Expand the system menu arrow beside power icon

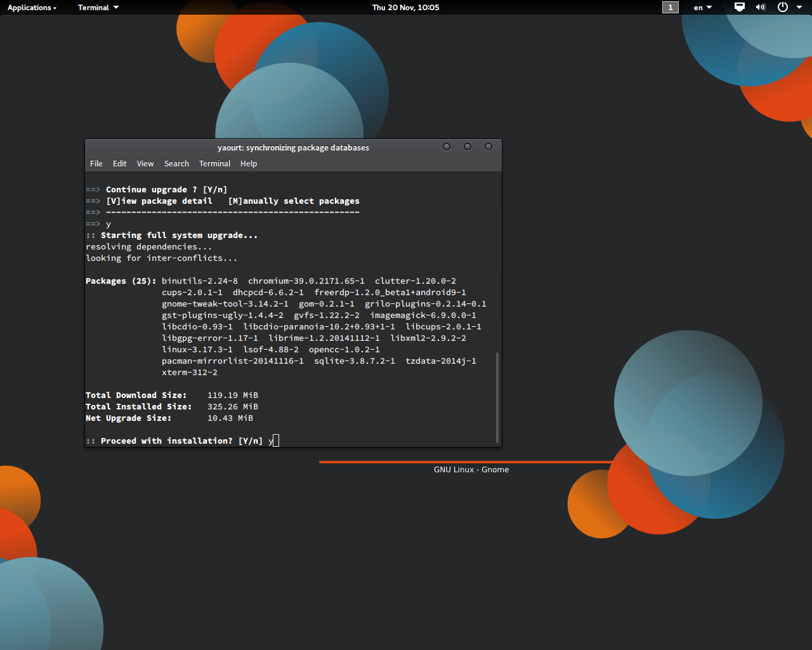tap(799, 8)
